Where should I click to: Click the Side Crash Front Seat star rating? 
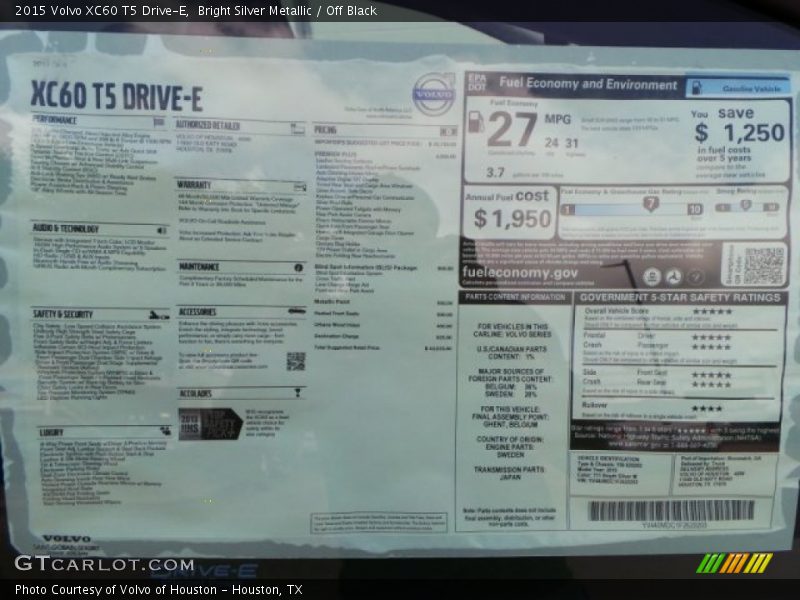pyautogui.click(x=711, y=375)
